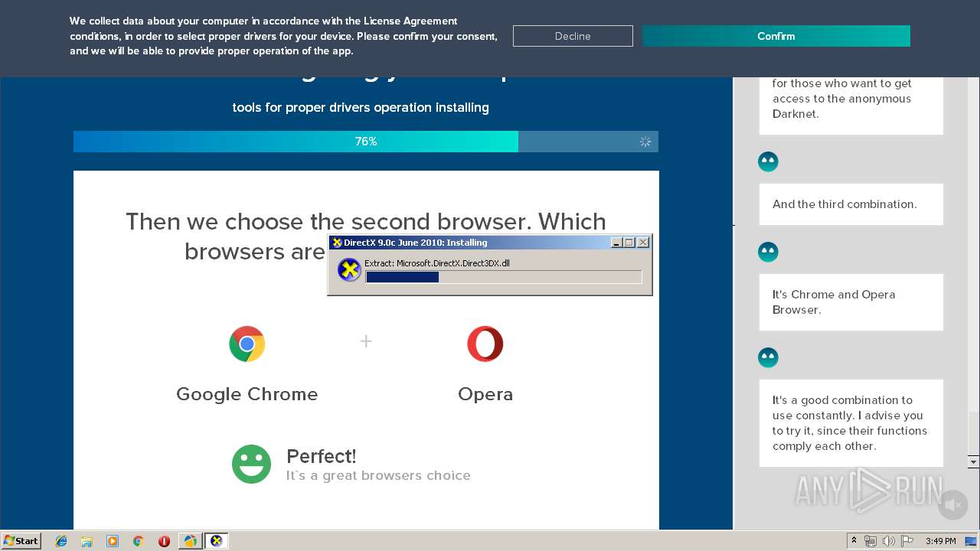
Task: Click 'It`s a great browsers choice' text
Action: 378,475
